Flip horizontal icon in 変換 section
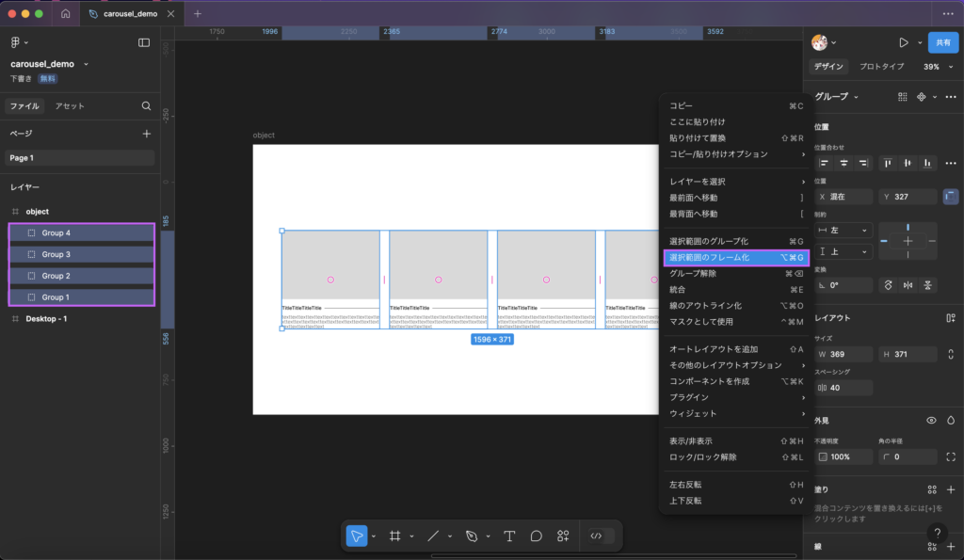The height and width of the screenshot is (560, 964). pos(908,285)
